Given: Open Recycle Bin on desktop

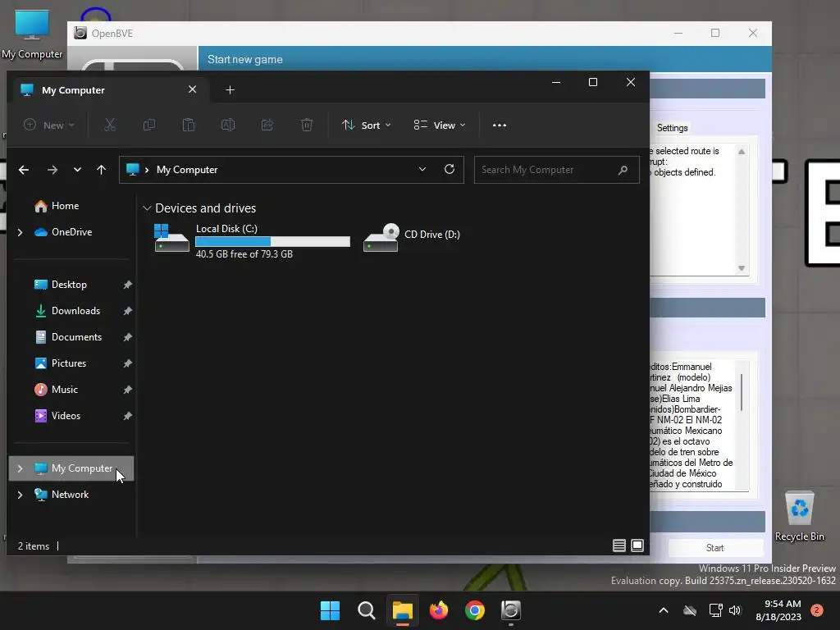Looking at the screenshot, I should (x=799, y=516).
